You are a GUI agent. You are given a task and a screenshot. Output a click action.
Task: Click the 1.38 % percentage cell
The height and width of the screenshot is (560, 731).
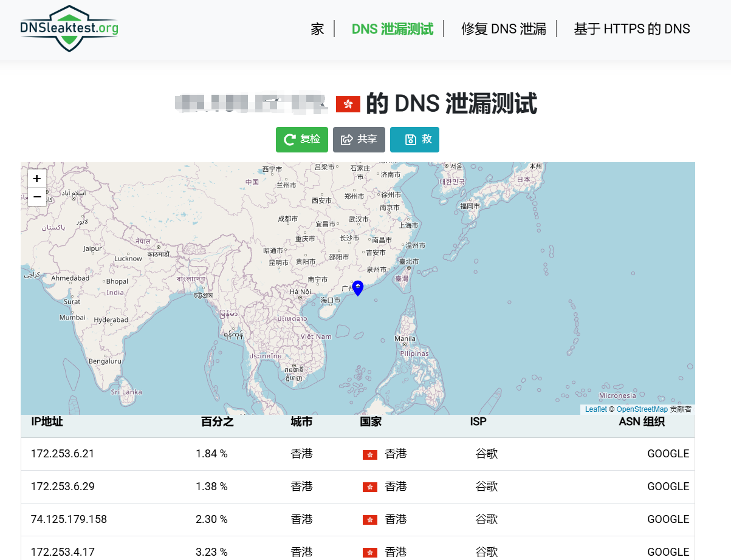[211, 487]
